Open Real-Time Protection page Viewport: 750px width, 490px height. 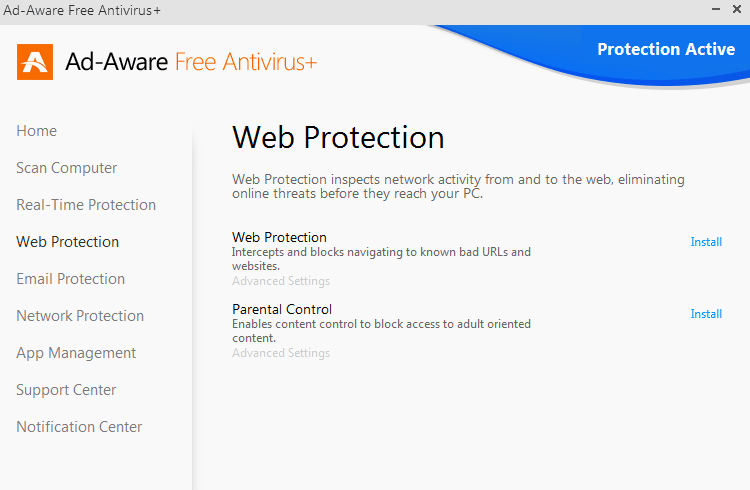pyautogui.click(x=86, y=205)
